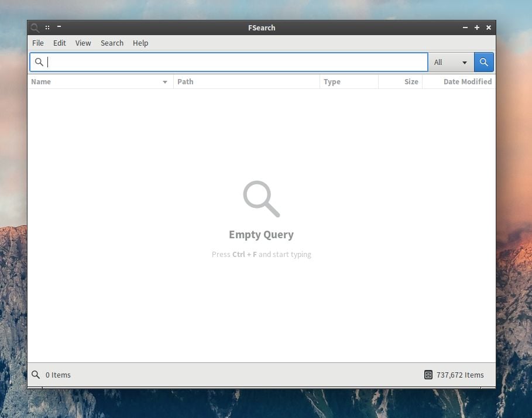Image resolution: width=532 pixels, height=418 pixels.
Task: Click the magnifier icon inside the search field
Action: (39, 61)
